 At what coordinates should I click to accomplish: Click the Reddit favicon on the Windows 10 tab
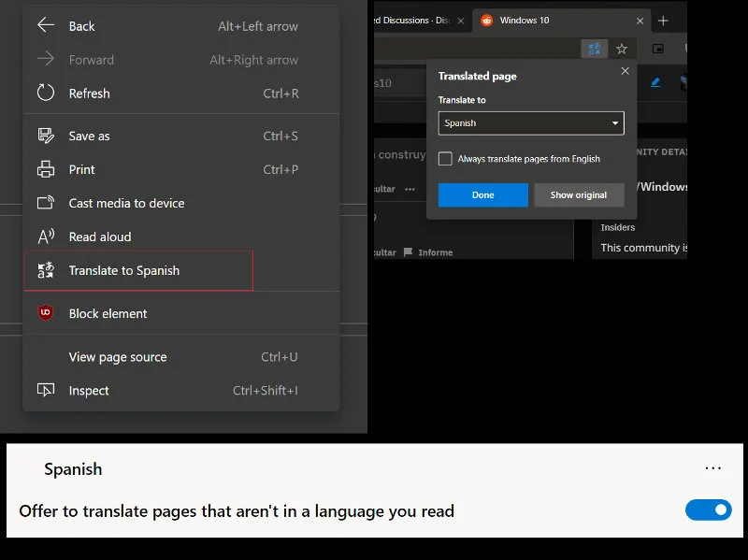pos(485,20)
